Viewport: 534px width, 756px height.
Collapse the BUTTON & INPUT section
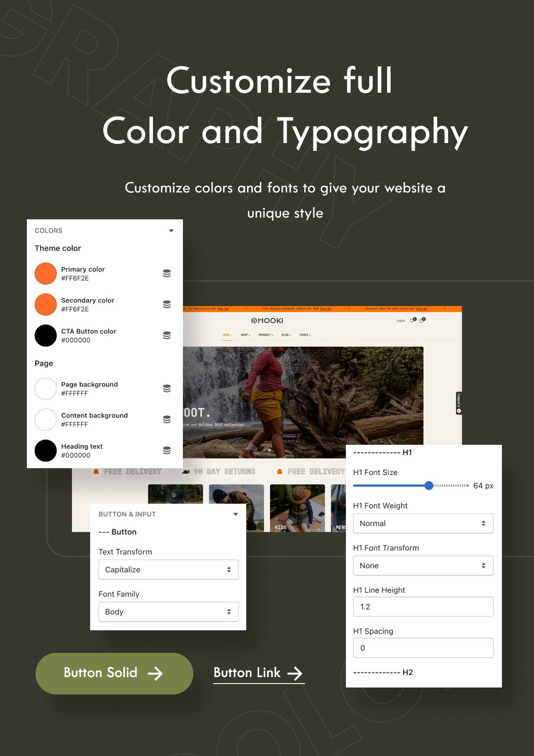[235, 514]
